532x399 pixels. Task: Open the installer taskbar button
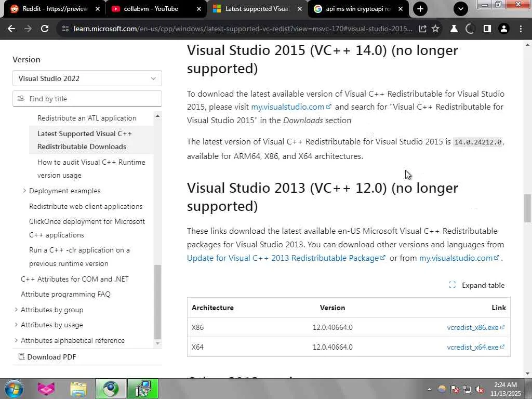tap(143, 389)
